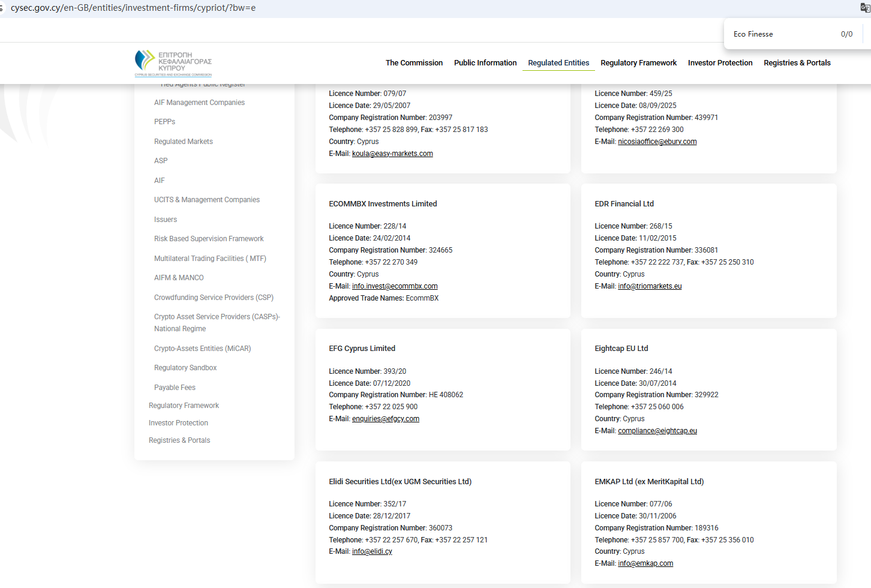Open Registries & Portals top menu
871x588 pixels.
pyautogui.click(x=797, y=63)
